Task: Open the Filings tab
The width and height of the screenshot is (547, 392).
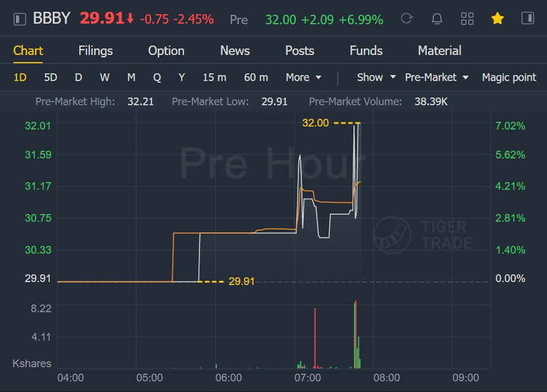Action: point(95,51)
